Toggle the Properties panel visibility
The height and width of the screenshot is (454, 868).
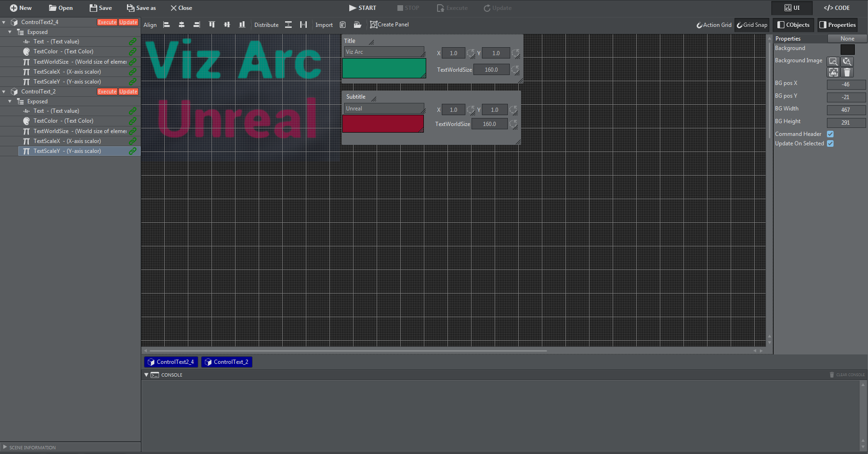tap(838, 25)
